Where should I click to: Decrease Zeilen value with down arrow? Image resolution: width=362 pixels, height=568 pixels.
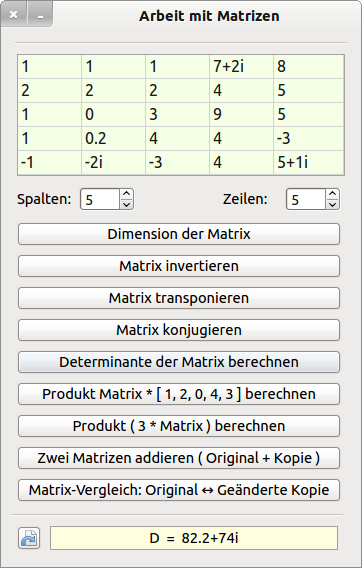[332, 204]
